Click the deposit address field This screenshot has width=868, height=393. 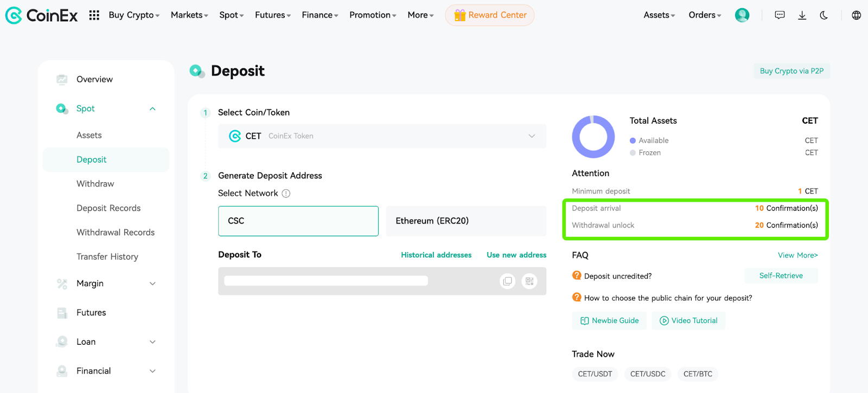pos(382,281)
